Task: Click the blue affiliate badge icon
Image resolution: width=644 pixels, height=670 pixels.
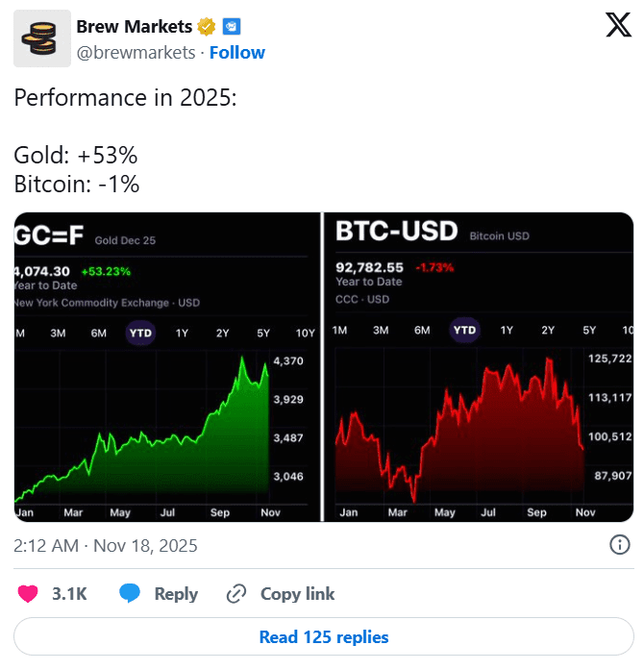Action: click(232, 27)
